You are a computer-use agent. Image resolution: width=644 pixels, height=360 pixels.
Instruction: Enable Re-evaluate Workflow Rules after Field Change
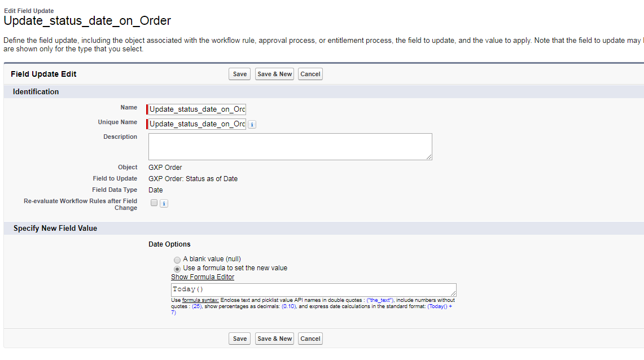pos(154,203)
